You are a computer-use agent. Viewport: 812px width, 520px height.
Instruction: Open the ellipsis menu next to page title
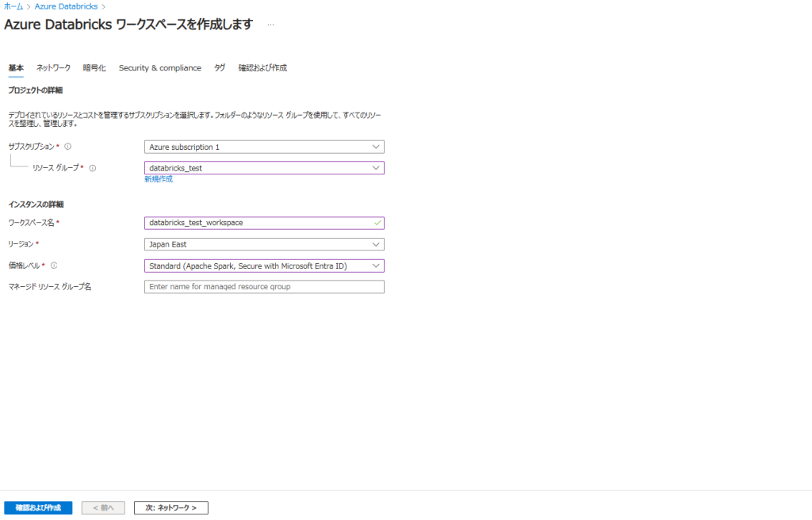coord(270,25)
